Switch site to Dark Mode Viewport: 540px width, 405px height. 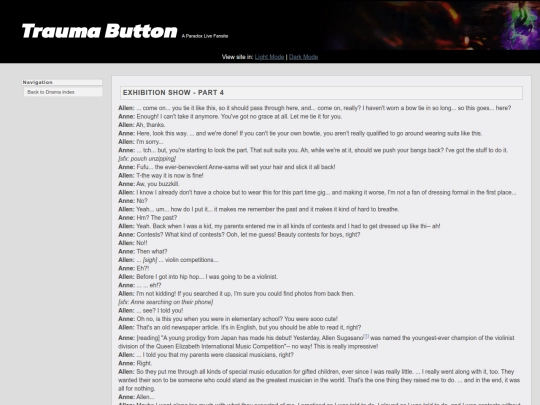(303, 57)
